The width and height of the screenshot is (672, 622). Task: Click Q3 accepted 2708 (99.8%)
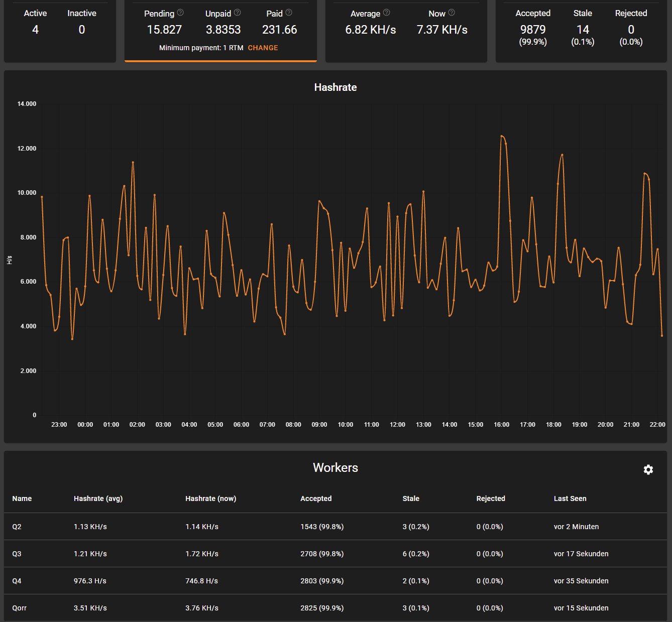click(x=322, y=554)
